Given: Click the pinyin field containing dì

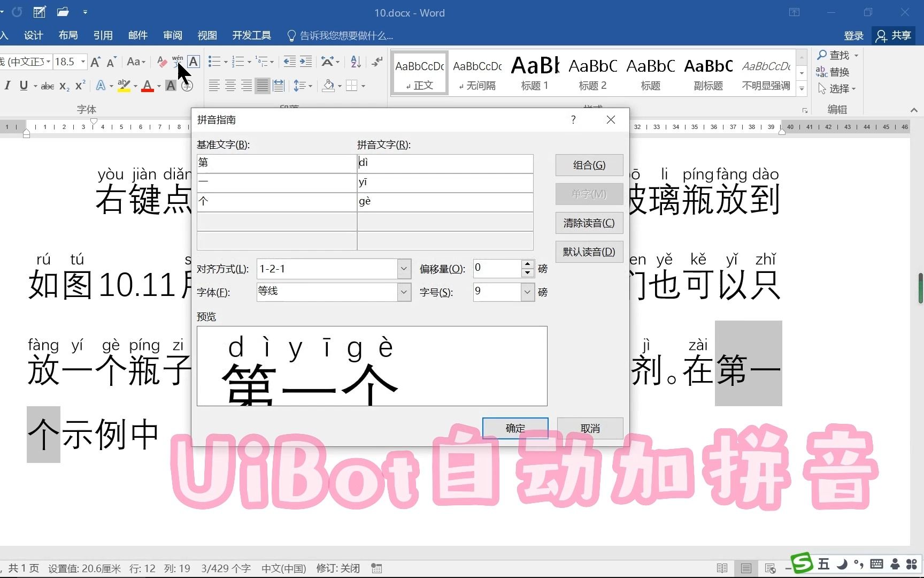Looking at the screenshot, I should pos(445,163).
